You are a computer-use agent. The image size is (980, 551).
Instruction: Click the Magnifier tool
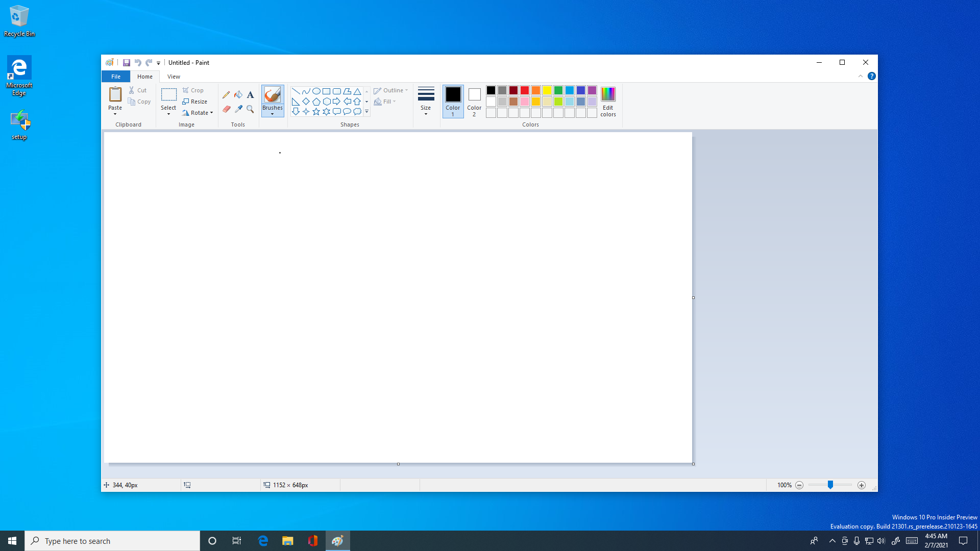[250, 109]
